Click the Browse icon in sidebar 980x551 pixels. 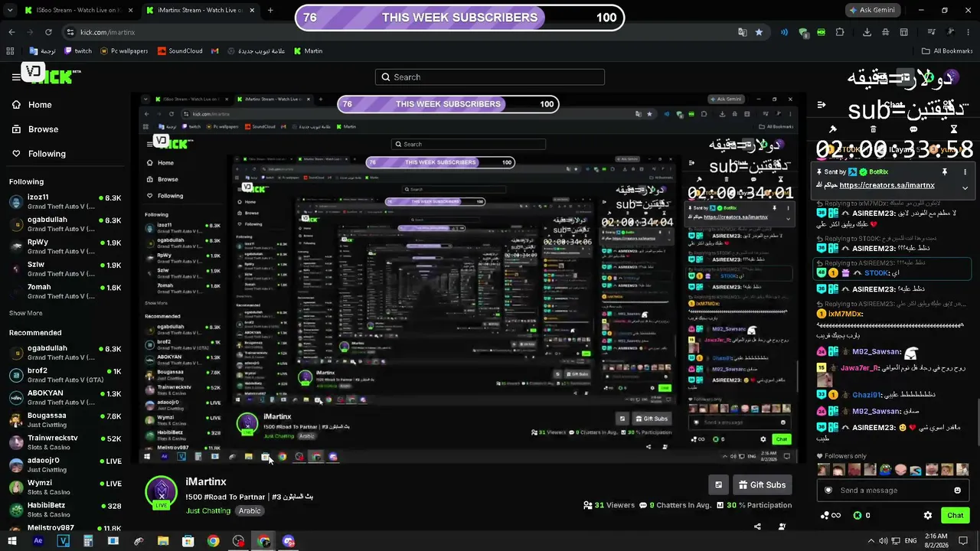click(16, 129)
